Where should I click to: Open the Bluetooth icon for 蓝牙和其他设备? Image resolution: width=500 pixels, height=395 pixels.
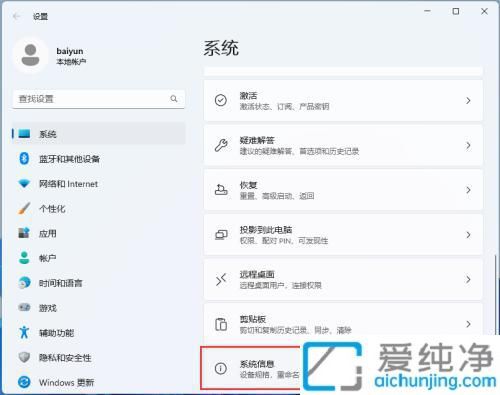[x=24, y=159]
